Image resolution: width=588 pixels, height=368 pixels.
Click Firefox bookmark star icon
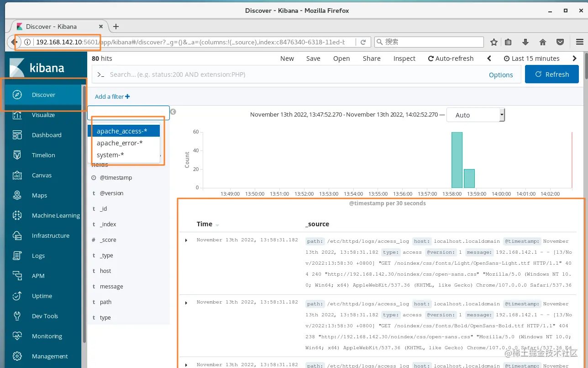(x=494, y=42)
